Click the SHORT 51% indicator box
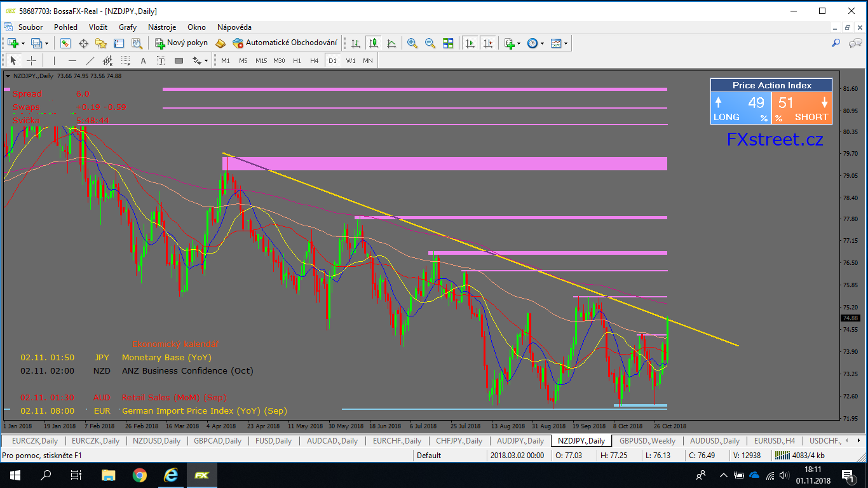 coord(801,109)
